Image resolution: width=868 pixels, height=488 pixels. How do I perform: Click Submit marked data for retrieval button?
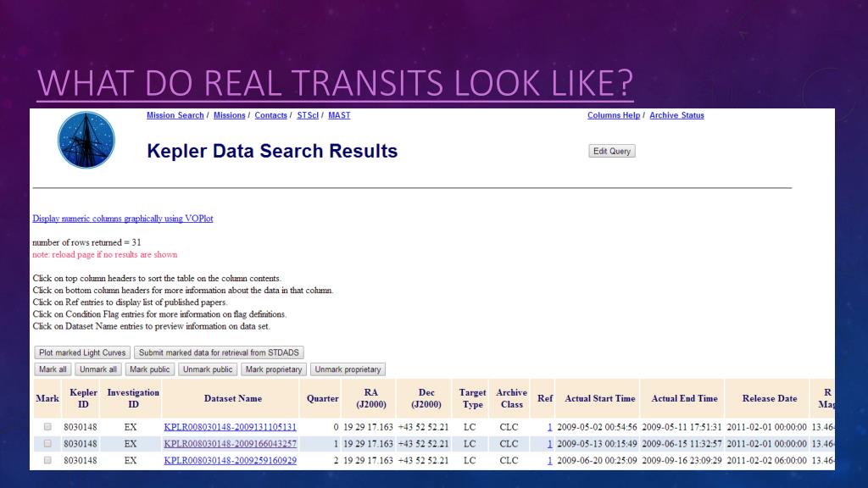[x=219, y=352]
